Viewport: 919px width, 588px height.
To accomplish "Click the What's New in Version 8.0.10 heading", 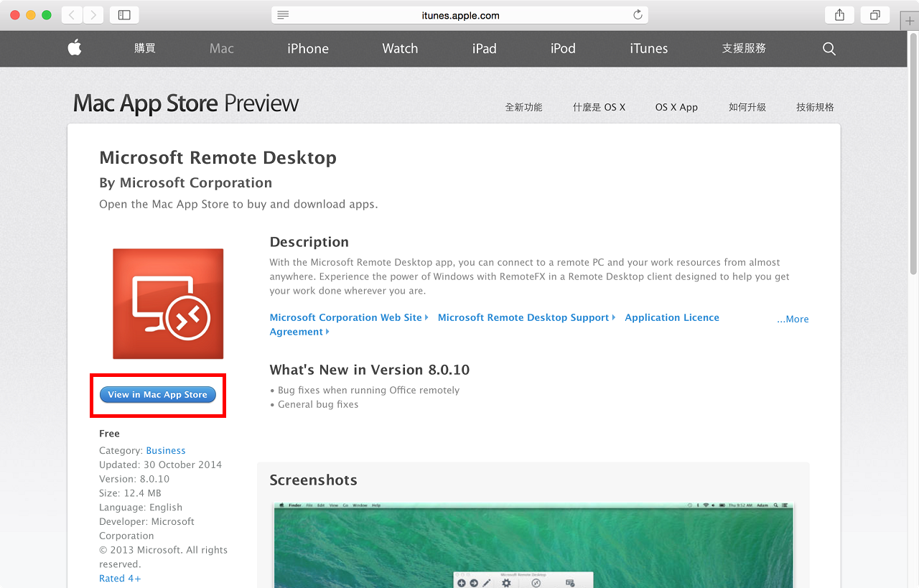I will click(370, 370).
